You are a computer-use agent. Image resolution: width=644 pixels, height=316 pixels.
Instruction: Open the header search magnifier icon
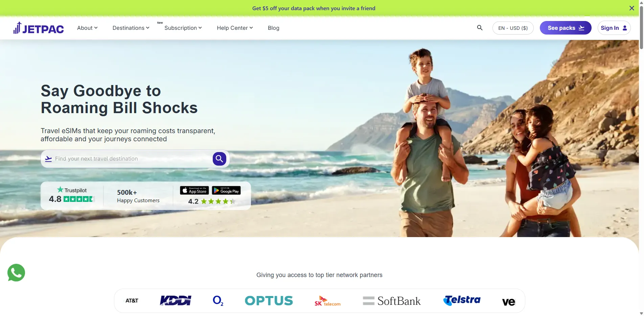click(x=480, y=28)
